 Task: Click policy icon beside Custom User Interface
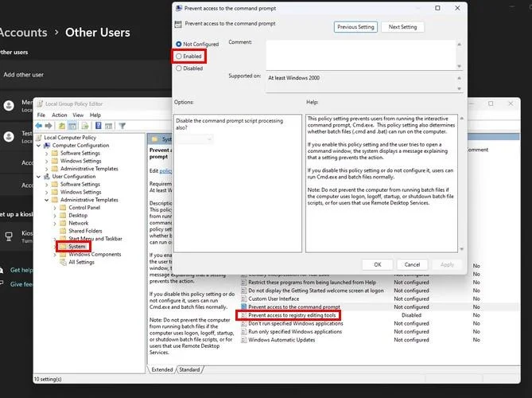[243, 298]
